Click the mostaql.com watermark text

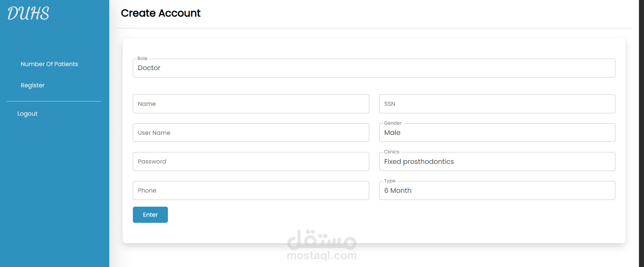point(322,256)
